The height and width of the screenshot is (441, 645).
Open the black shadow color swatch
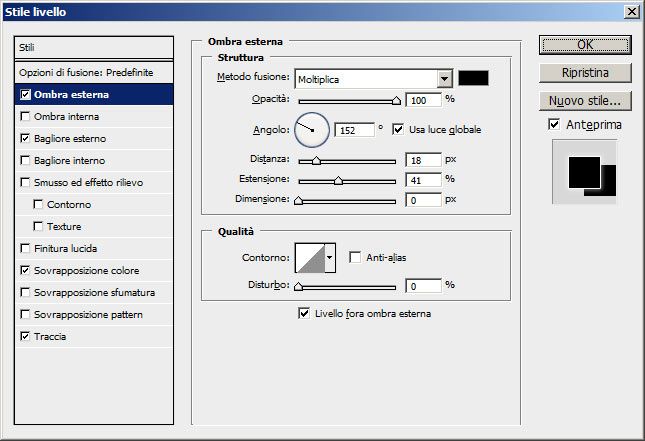tap(473, 78)
